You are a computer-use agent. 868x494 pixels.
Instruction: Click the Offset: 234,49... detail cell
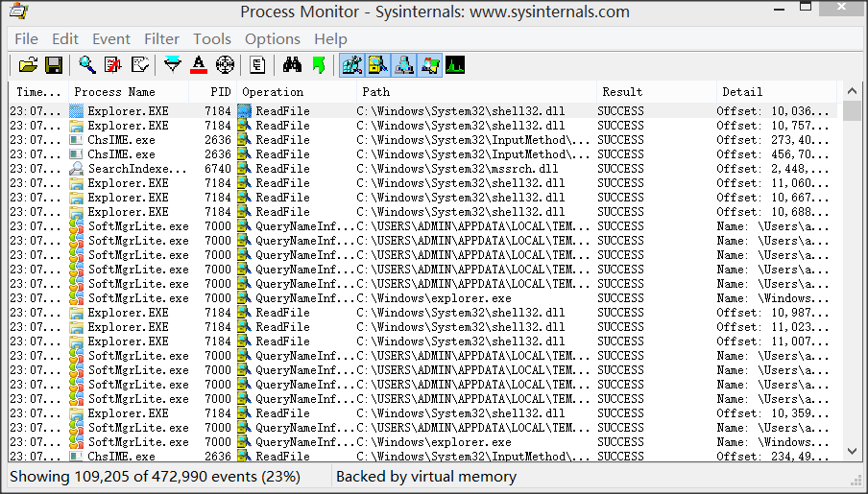point(773,457)
